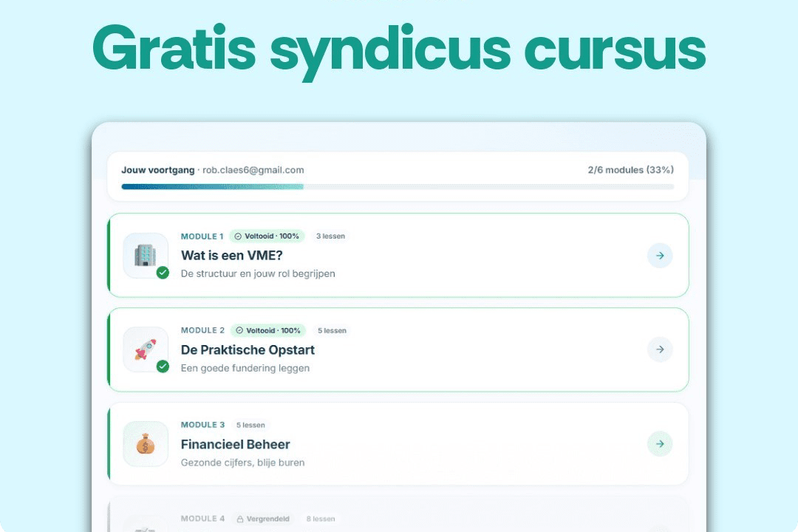Open Module 1 via its arrow button
This screenshot has height=532, width=798.
(660, 256)
